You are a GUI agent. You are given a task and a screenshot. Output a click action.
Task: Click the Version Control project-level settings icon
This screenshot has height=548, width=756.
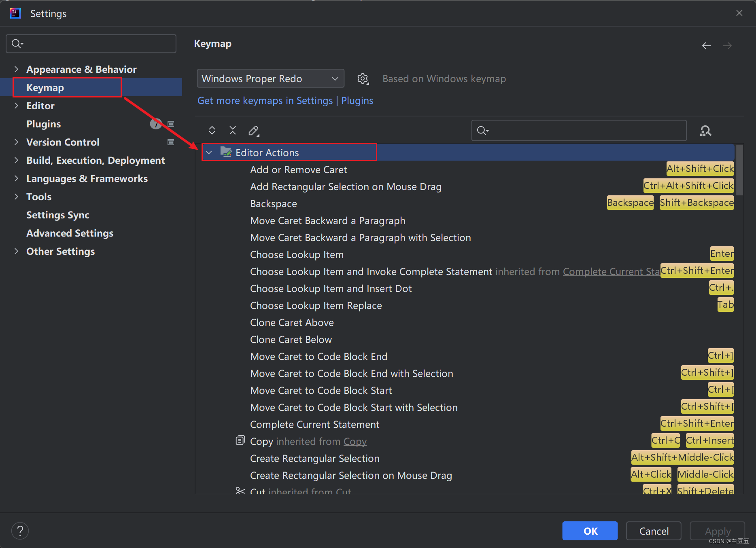pyautogui.click(x=171, y=142)
